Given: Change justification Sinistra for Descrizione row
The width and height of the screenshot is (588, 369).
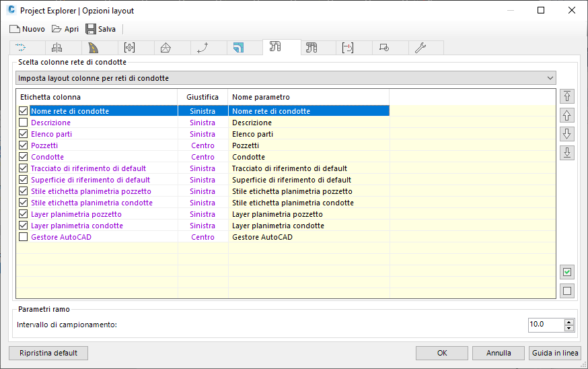Looking at the screenshot, I should tap(203, 123).
